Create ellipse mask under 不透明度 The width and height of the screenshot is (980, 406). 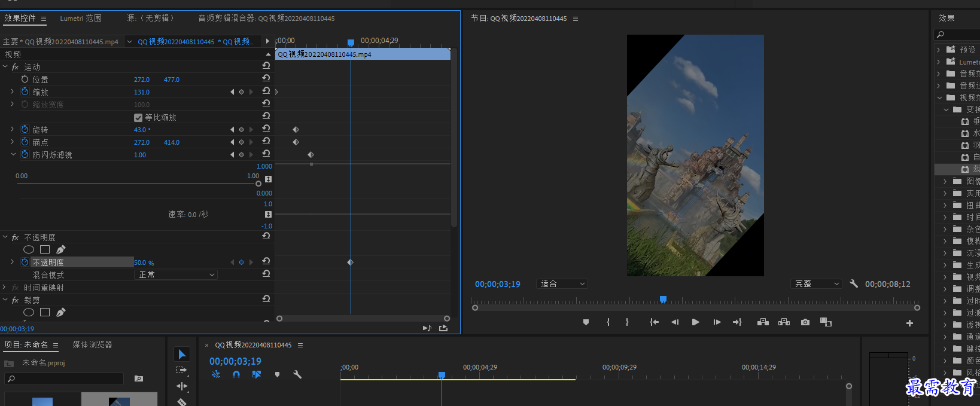(x=29, y=249)
